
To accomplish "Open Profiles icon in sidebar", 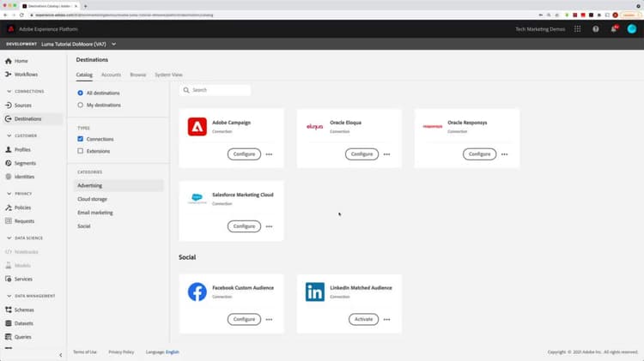I will [9, 150].
